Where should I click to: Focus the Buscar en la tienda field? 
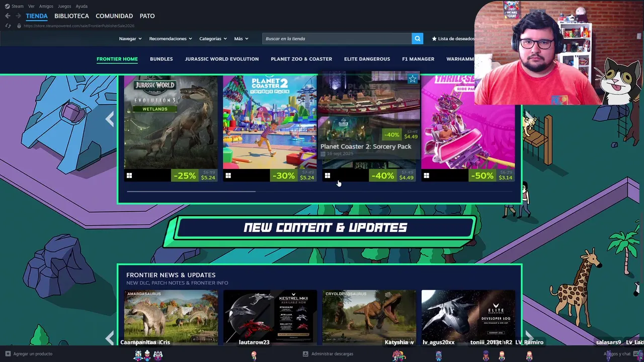point(337,39)
